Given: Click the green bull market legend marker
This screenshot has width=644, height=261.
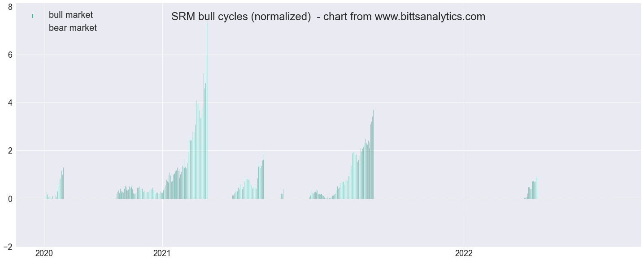Looking at the screenshot, I should click(33, 16).
